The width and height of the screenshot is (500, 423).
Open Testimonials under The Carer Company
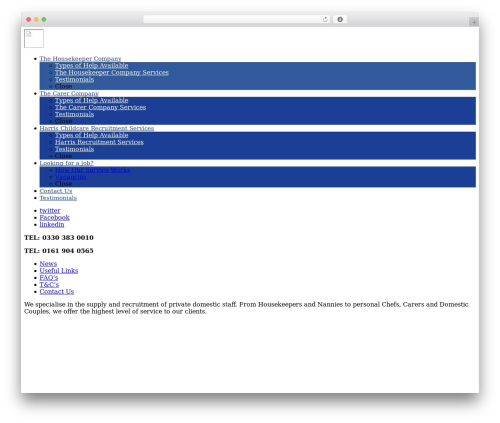point(74,114)
